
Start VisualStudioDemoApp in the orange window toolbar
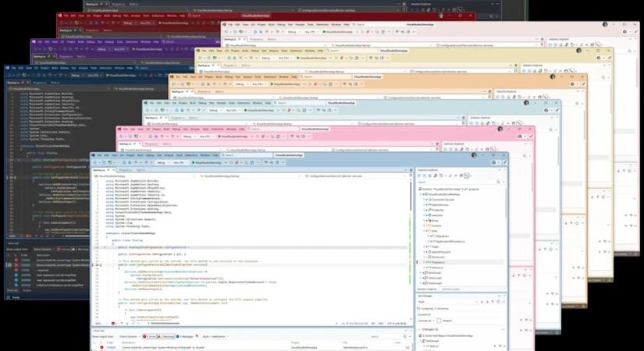coord(286,84)
